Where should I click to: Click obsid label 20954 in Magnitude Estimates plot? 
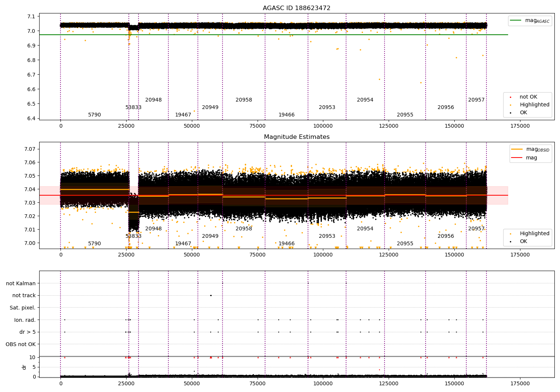[x=365, y=229]
